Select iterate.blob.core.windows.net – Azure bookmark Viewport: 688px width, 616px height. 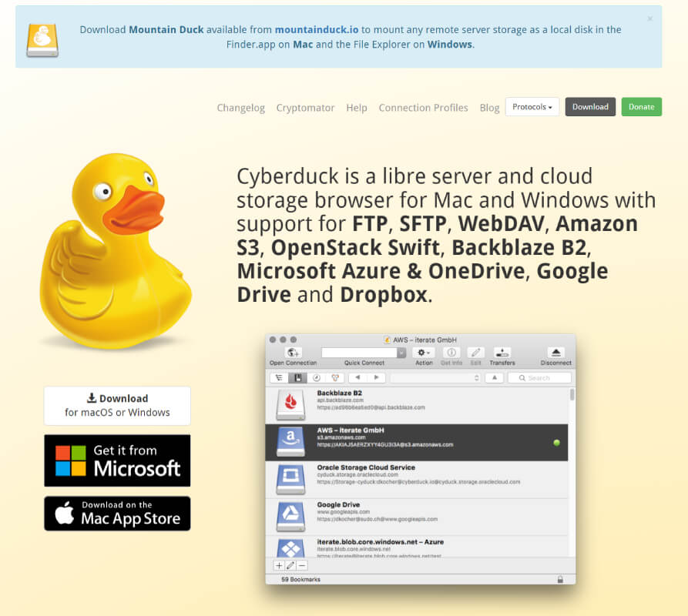pyautogui.click(x=416, y=547)
